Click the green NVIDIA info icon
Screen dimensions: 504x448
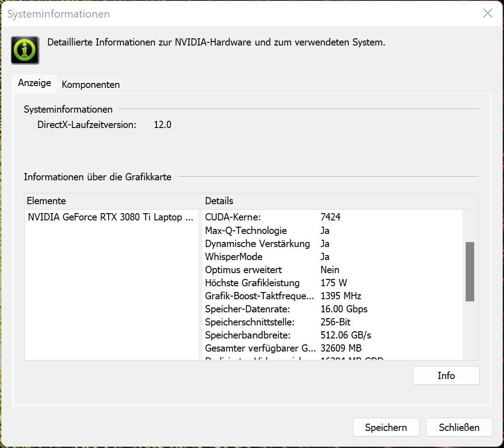pos(25,50)
